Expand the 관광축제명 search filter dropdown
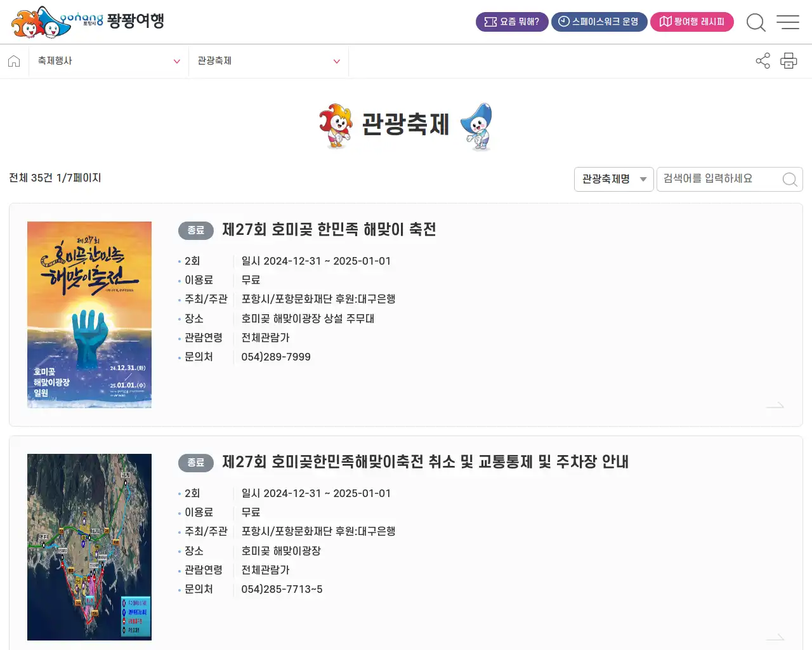The image size is (812, 650). [x=613, y=179]
